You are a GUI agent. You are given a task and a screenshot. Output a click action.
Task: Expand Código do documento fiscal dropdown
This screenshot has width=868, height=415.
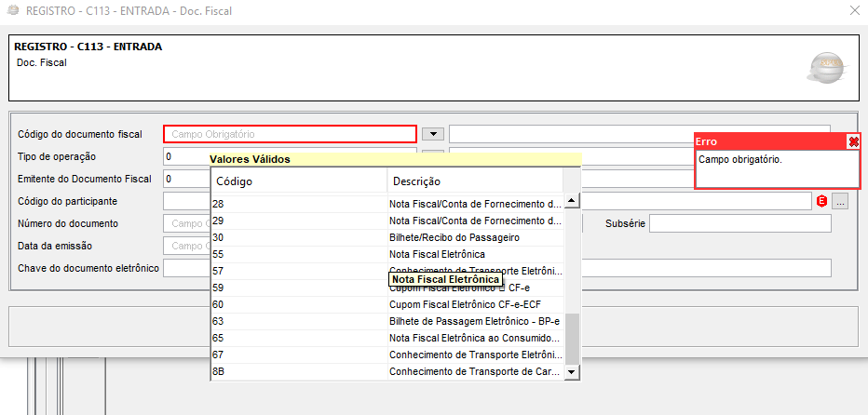(432, 134)
